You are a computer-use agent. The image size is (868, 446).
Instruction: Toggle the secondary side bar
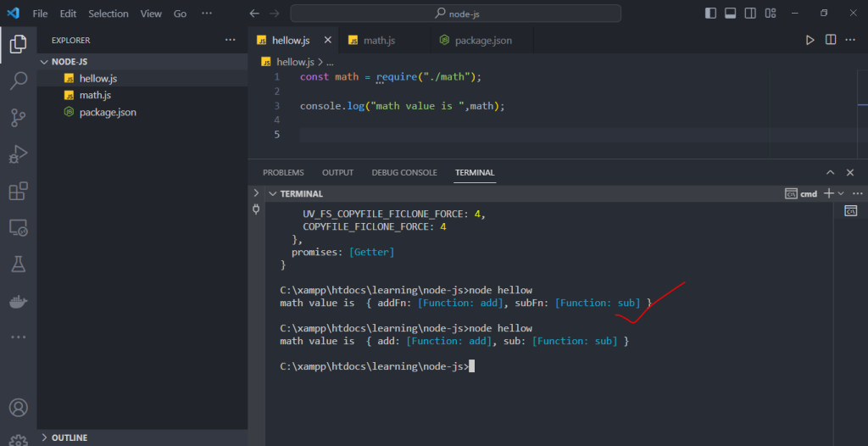click(750, 14)
